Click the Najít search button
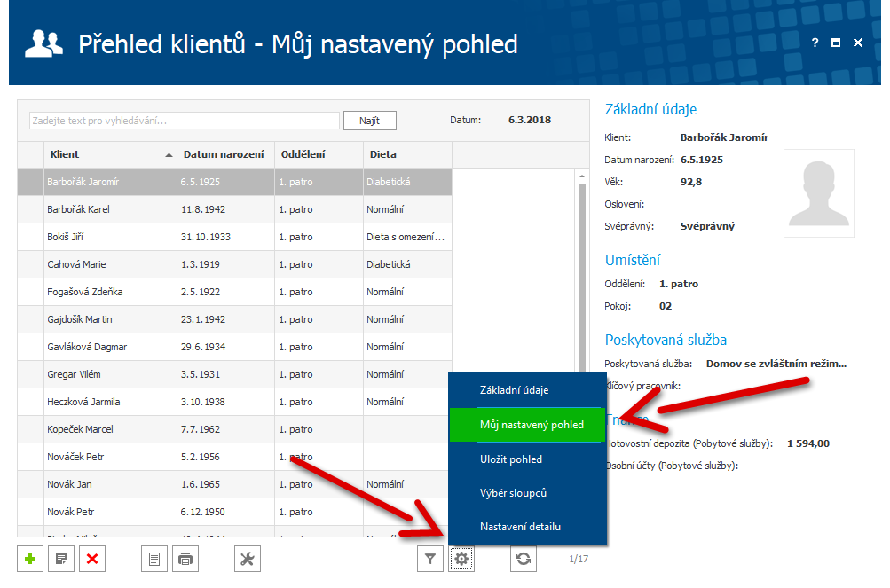The image size is (890, 588). [369, 121]
